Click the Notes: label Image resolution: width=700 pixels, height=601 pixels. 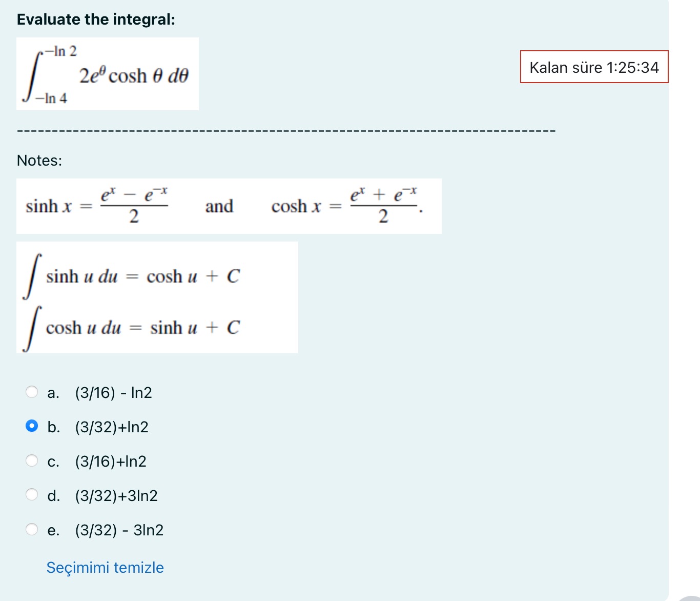pyautogui.click(x=39, y=161)
